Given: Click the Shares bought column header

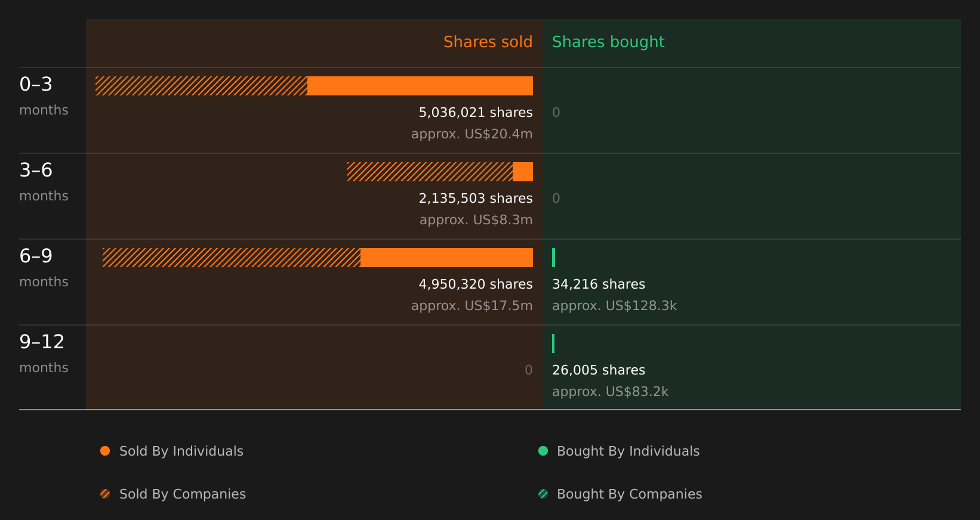Looking at the screenshot, I should click(608, 42).
